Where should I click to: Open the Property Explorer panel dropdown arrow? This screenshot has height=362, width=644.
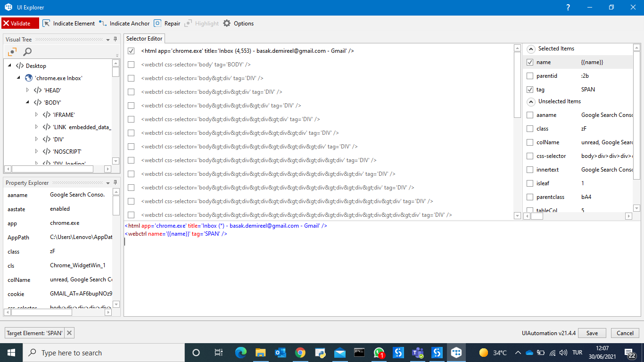click(108, 183)
